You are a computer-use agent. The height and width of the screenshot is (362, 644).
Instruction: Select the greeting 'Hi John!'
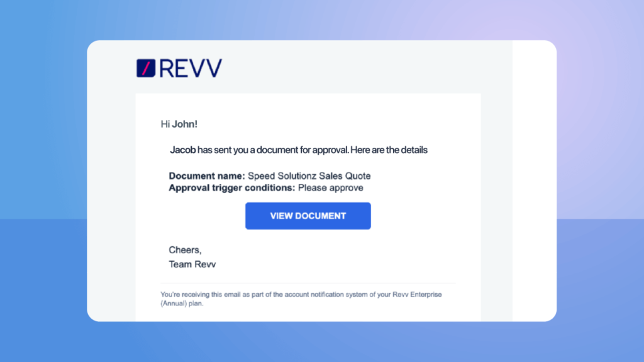click(179, 124)
